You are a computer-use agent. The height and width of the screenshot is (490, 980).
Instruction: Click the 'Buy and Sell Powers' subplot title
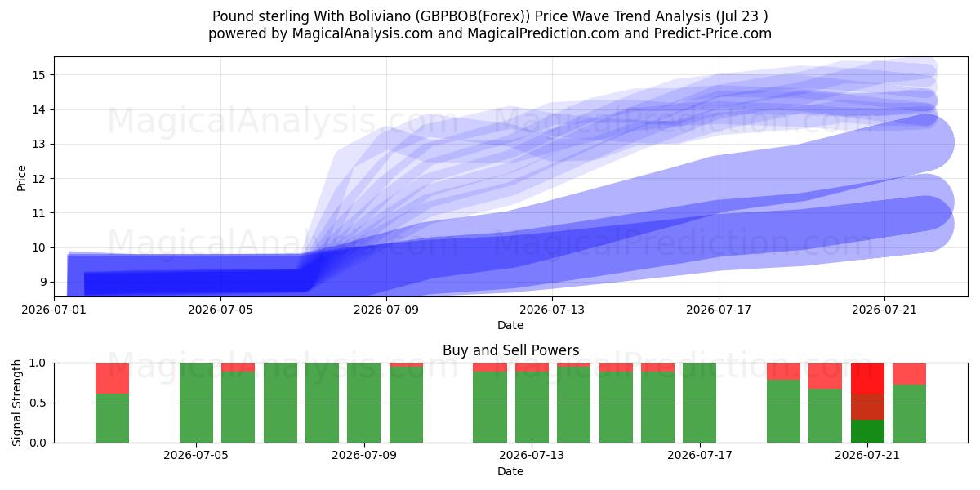tap(510, 350)
